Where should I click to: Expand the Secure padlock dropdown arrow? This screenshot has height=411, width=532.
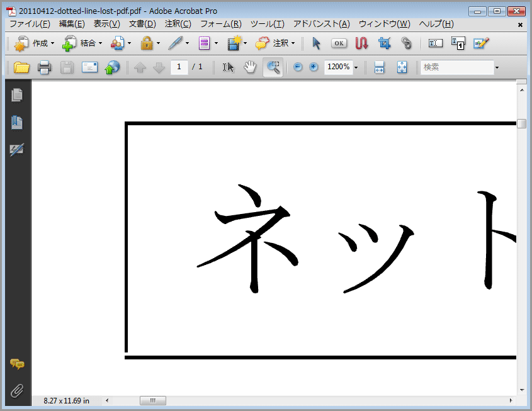click(158, 43)
